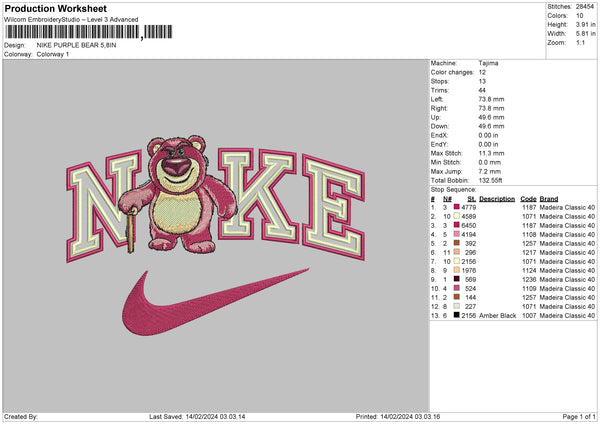This screenshot has width=600, height=424.
Task: Click the Stitches value 28454
Action: (x=585, y=7)
